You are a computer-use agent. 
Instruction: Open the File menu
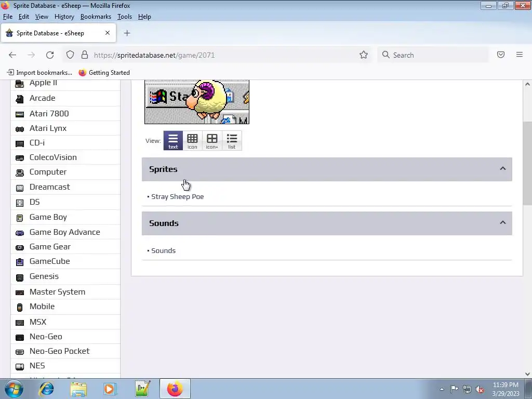pos(7,17)
